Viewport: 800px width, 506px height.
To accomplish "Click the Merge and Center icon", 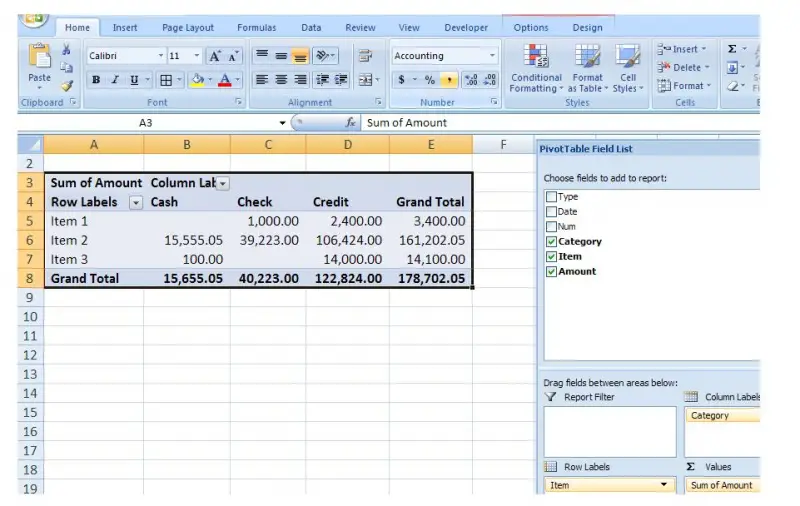I will point(365,80).
